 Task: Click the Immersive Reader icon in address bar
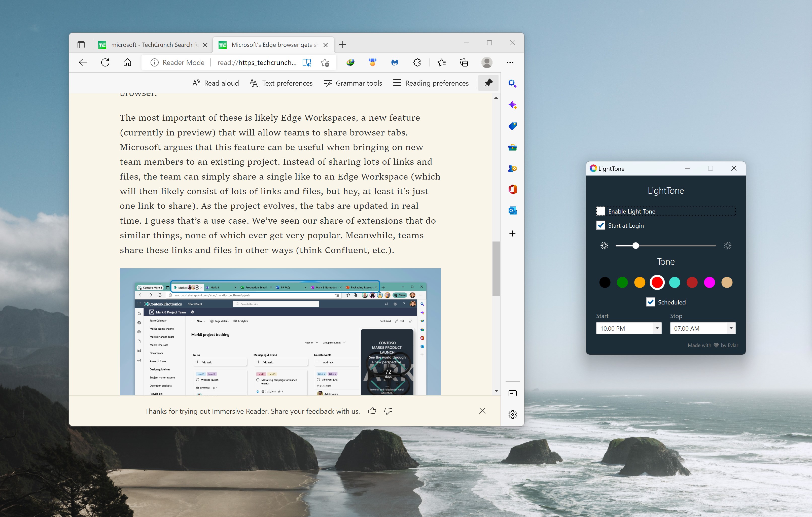pyautogui.click(x=306, y=62)
